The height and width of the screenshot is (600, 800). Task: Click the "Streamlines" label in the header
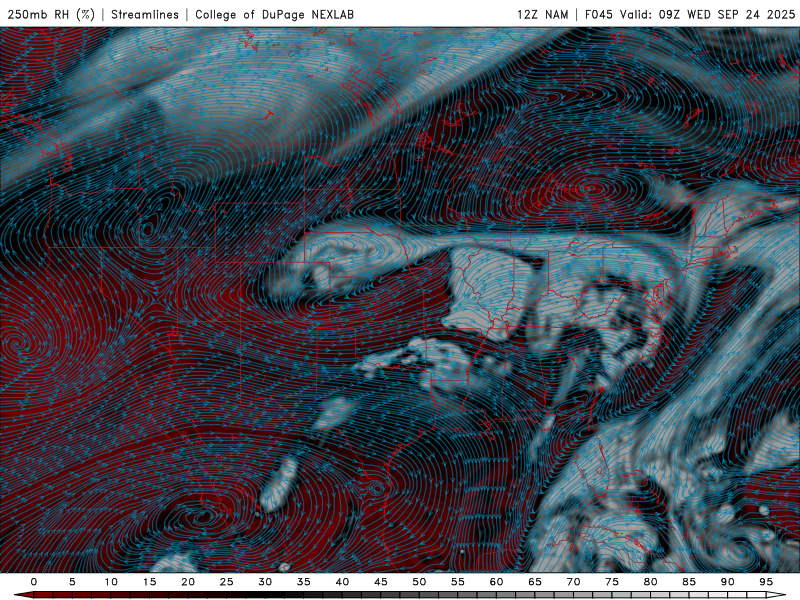point(145,14)
